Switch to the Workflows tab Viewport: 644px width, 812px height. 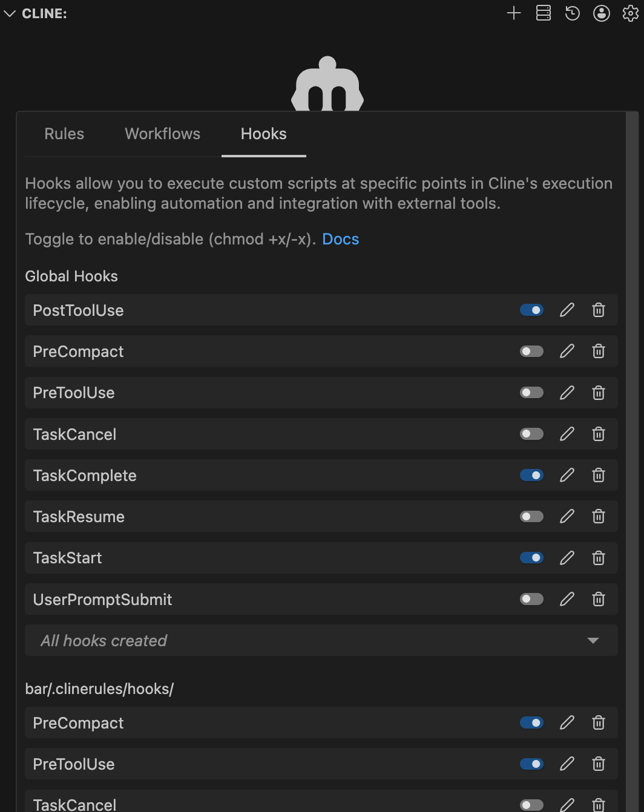point(162,134)
